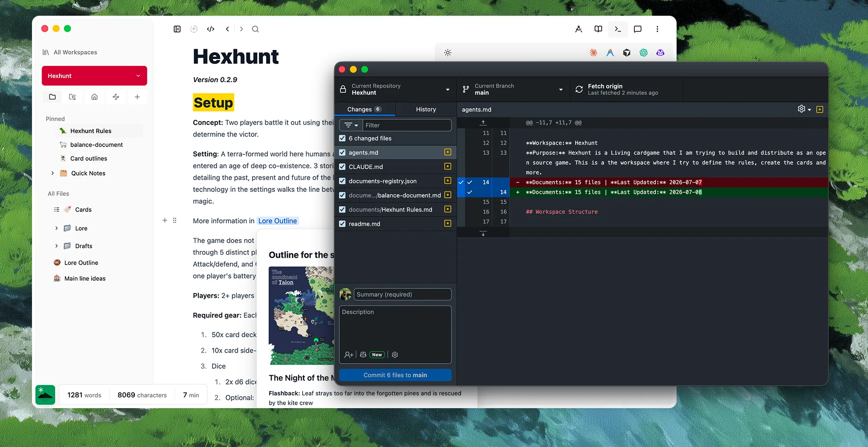Go back with the left chevron in notes toolbar
The image size is (868, 447).
click(227, 29)
